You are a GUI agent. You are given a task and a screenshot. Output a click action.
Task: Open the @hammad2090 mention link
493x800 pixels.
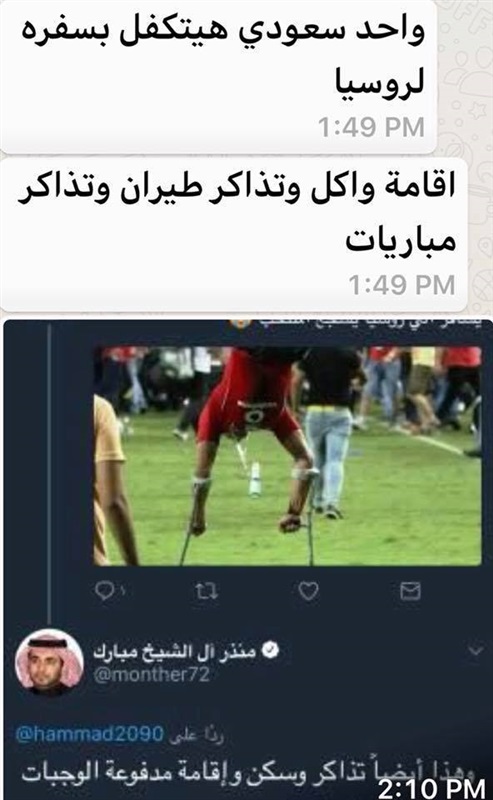(x=90, y=734)
